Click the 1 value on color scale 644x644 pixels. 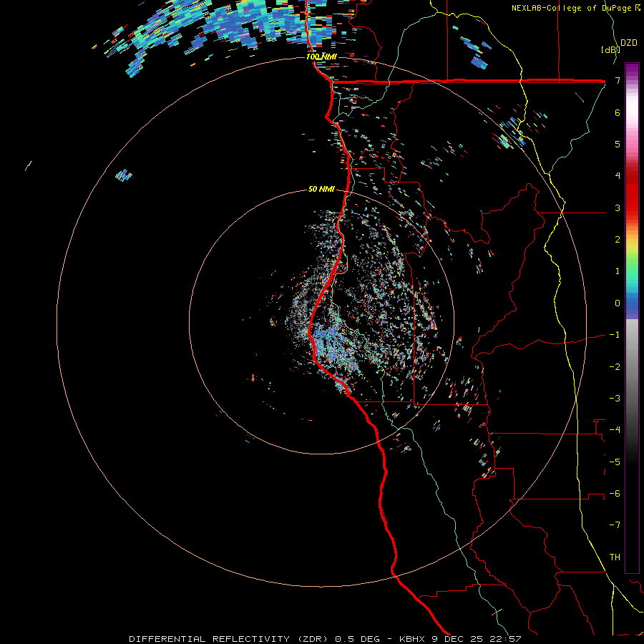click(x=618, y=271)
